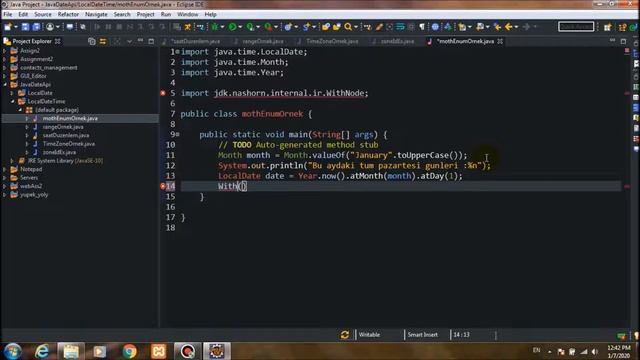The height and width of the screenshot is (360, 640).
Task: Click the Open Type folder icon
Action: coord(326,27)
